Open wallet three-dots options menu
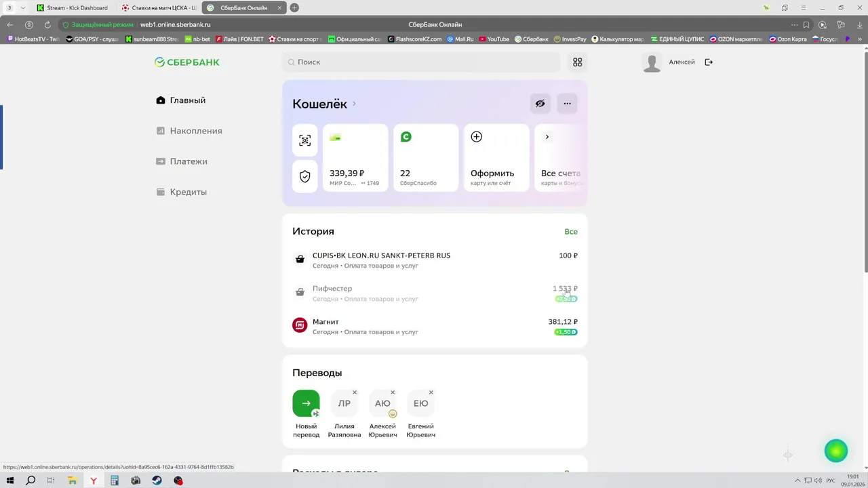This screenshot has width=868, height=488. 568,104
